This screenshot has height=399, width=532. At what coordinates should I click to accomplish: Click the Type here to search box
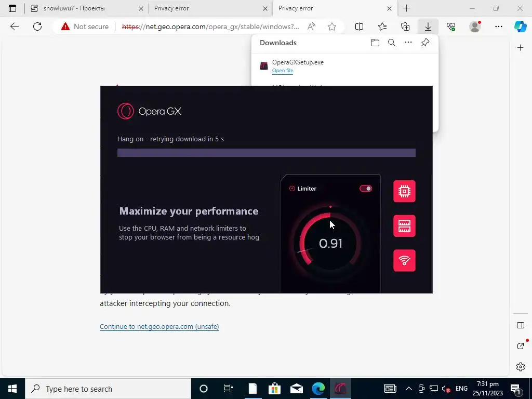(x=108, y=389)
